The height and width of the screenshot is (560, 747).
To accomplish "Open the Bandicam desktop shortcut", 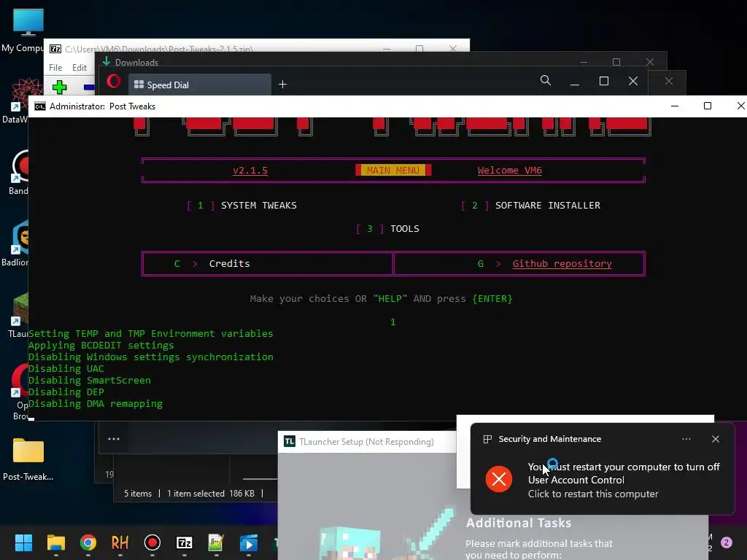I will coord(19,171).
